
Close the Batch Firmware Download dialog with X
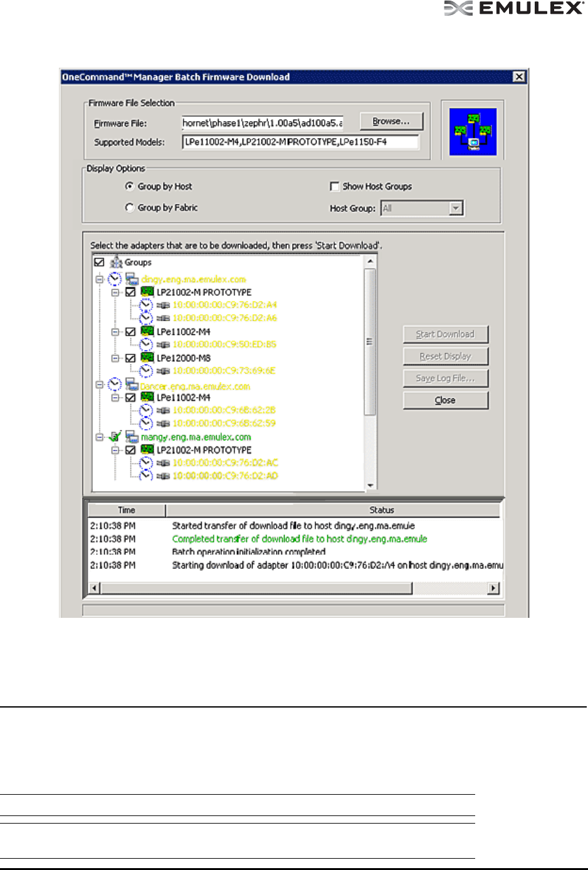pos(519,77)
